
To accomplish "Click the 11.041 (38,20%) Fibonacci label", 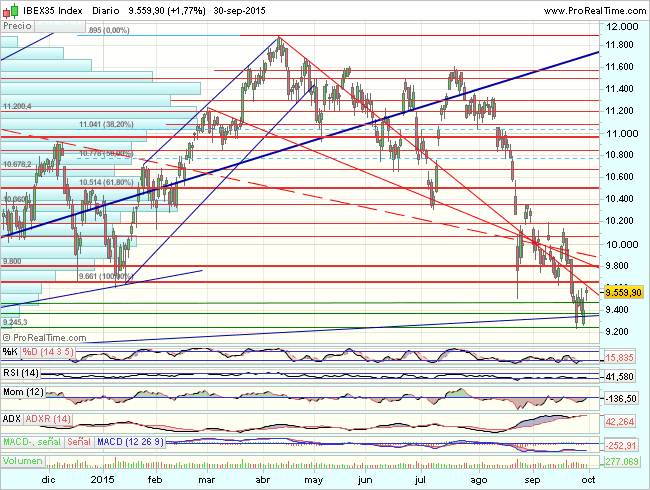I will click(106, 124).
